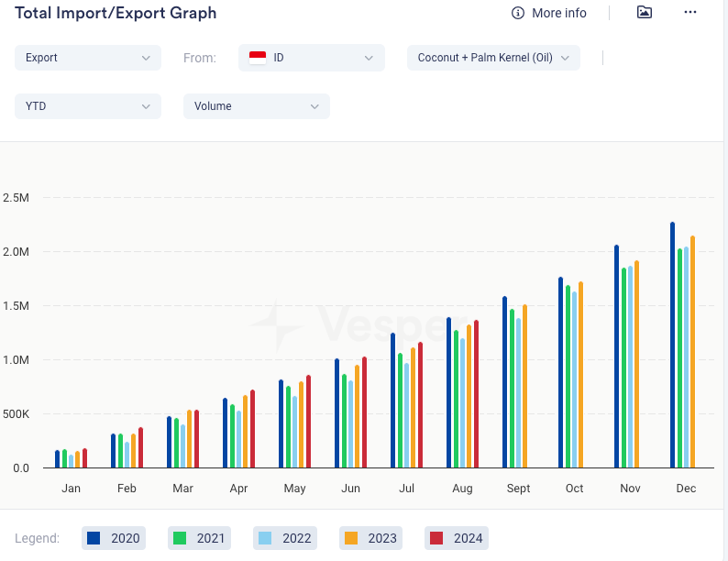Click the 2020 dark blue color swatch
The width and height of the screenshot is (728, 561).
click(x=94, y=538)
